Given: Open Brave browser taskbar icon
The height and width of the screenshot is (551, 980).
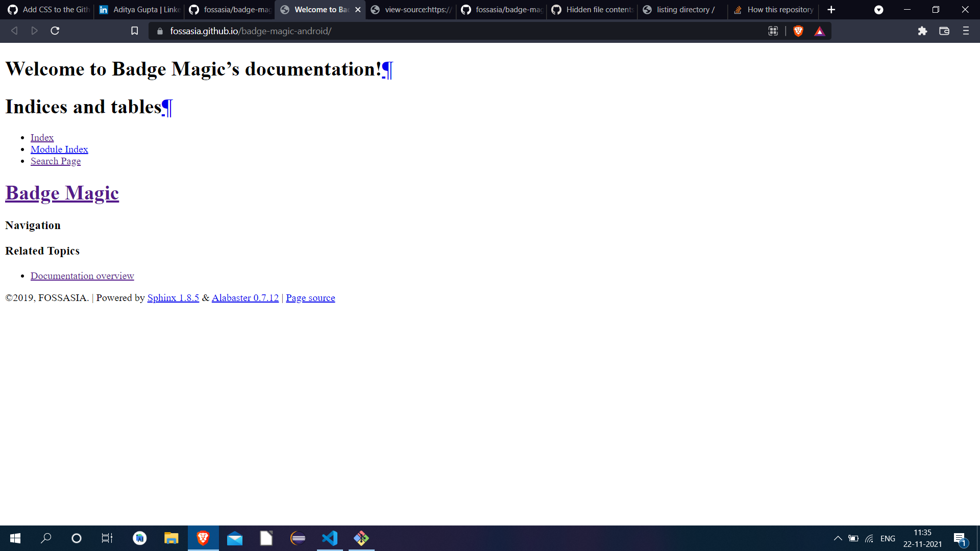Looking at the screenshot, I should coord(203,538).
